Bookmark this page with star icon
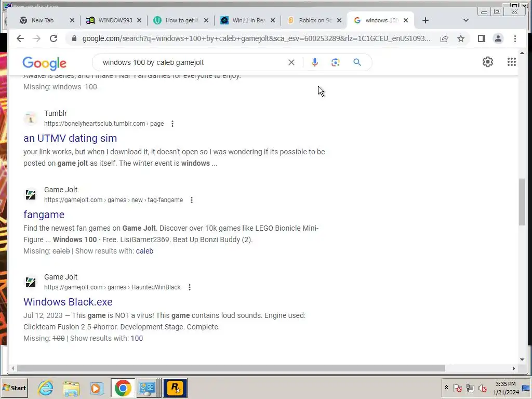This screenshot has width=532, height=399. click(461, 38)
